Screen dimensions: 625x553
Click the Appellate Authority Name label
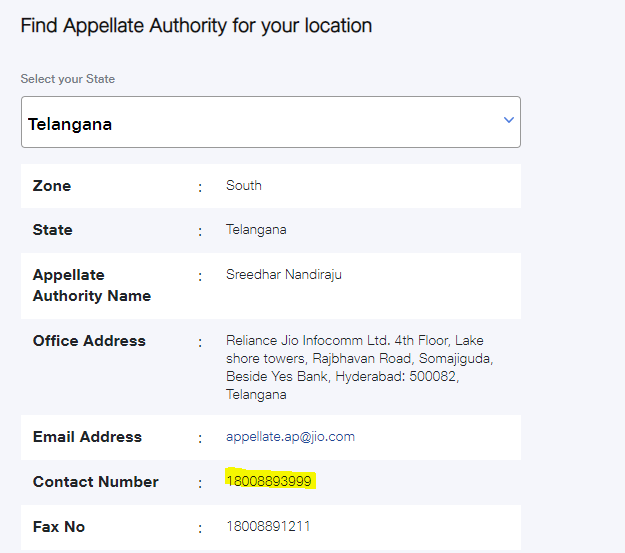(92, 285)
